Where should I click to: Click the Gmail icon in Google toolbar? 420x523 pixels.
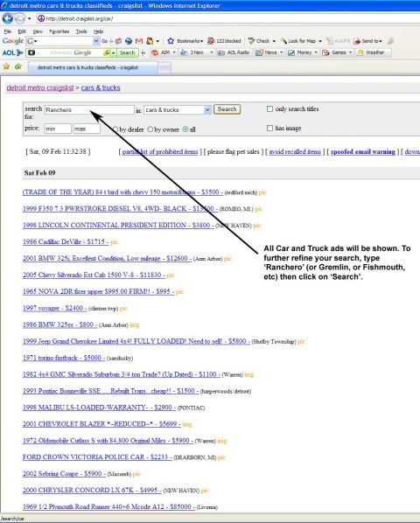pos(139,41)
